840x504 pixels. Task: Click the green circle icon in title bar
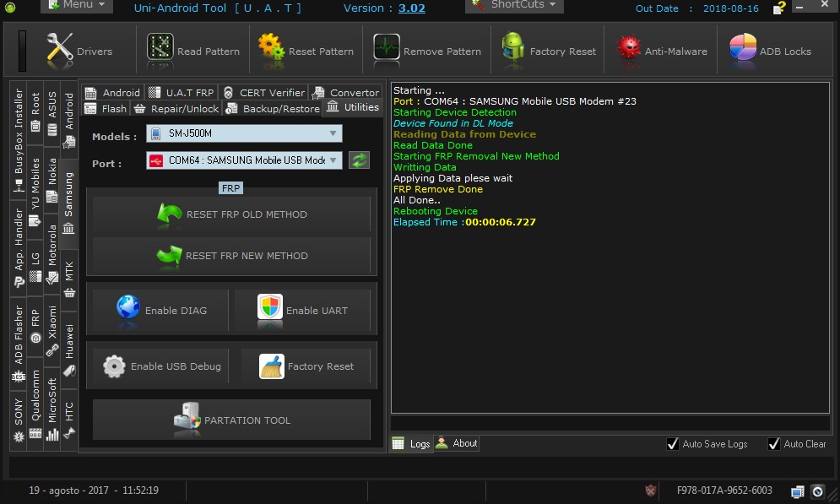[10, 8]
